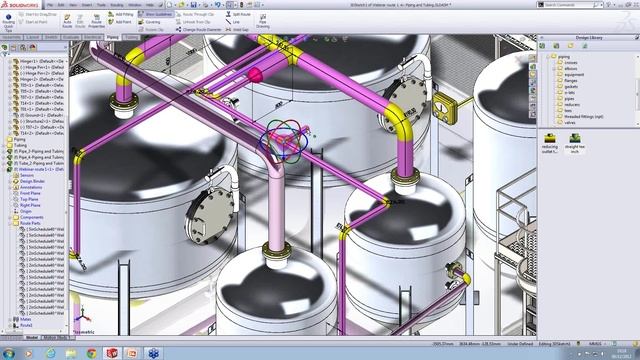Click the Undo icon in top toolbar
This screenshot has height=360, width=640.
(x=218, y=5)
